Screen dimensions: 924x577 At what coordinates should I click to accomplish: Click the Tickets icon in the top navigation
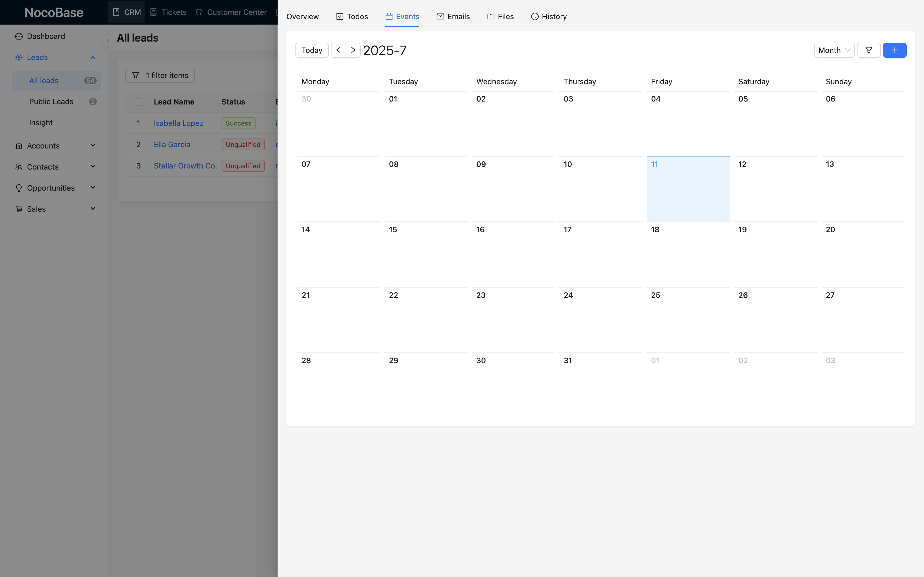[154, 12]
